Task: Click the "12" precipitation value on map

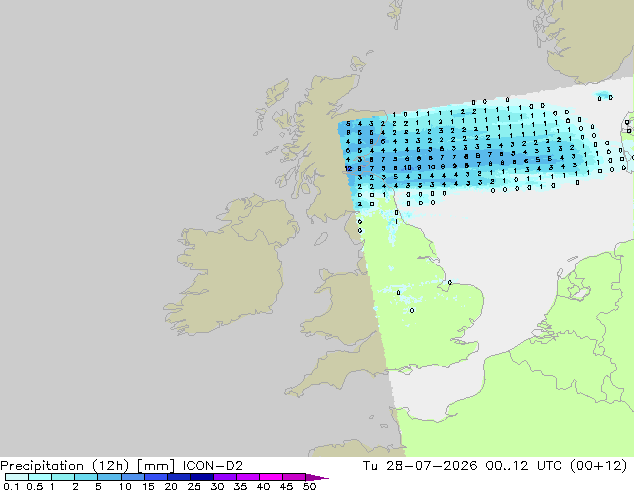Action: tap(348, 168)
